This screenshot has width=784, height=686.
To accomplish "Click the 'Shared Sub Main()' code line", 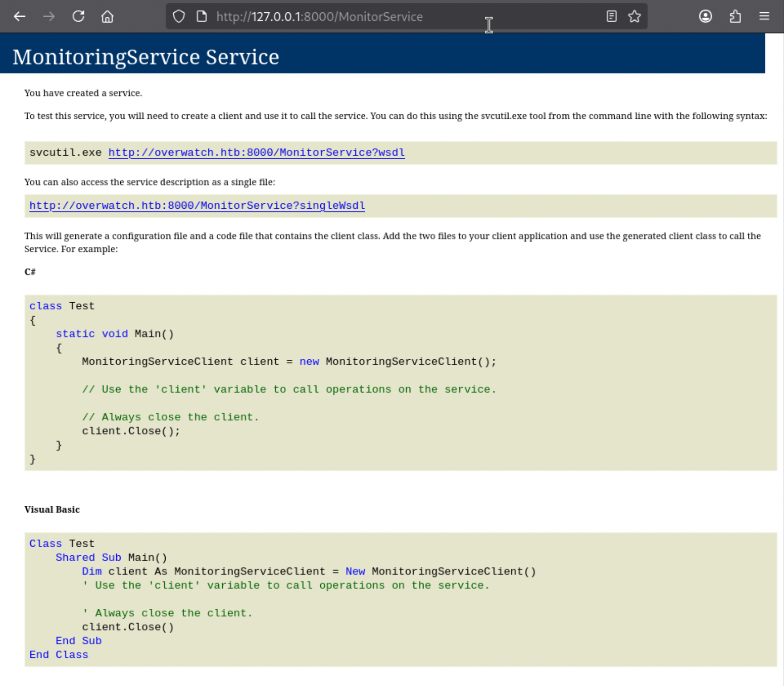I will point(111,558).
